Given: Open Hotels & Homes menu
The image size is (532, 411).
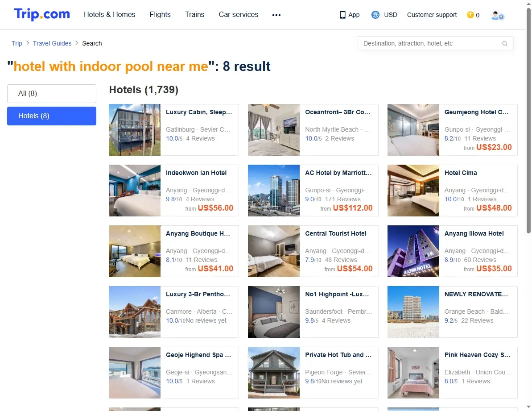Looking at the screenshot, I should 110,15.
